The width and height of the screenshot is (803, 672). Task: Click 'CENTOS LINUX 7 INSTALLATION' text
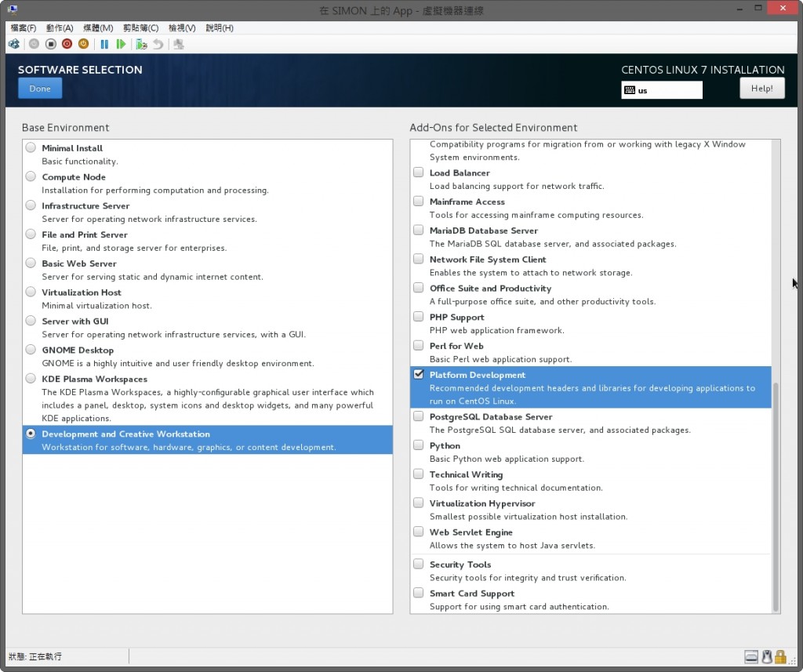703,70
